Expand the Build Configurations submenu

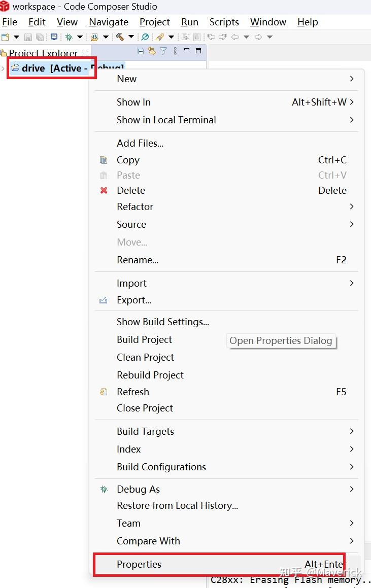click(x=161, y=467)
